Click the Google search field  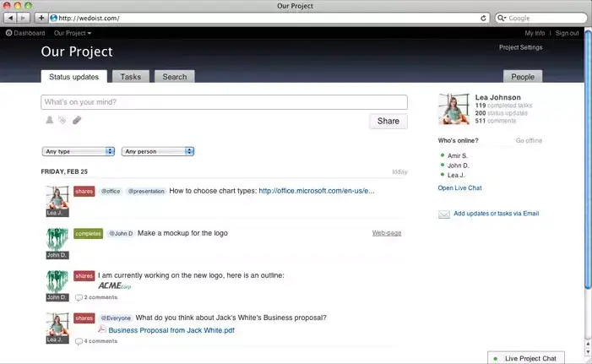pyautogui.click(x=541, y=18)
